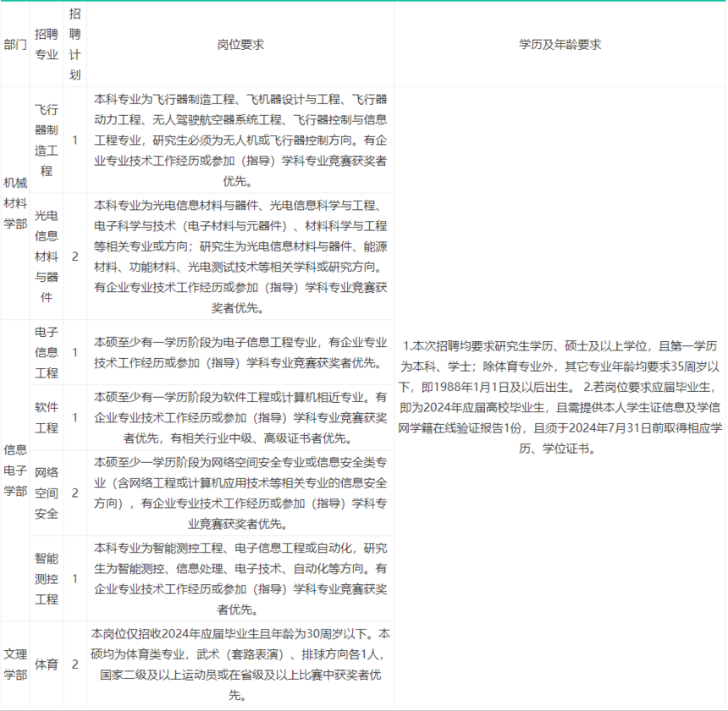Select the 机械材料学部 department cell

15,203
